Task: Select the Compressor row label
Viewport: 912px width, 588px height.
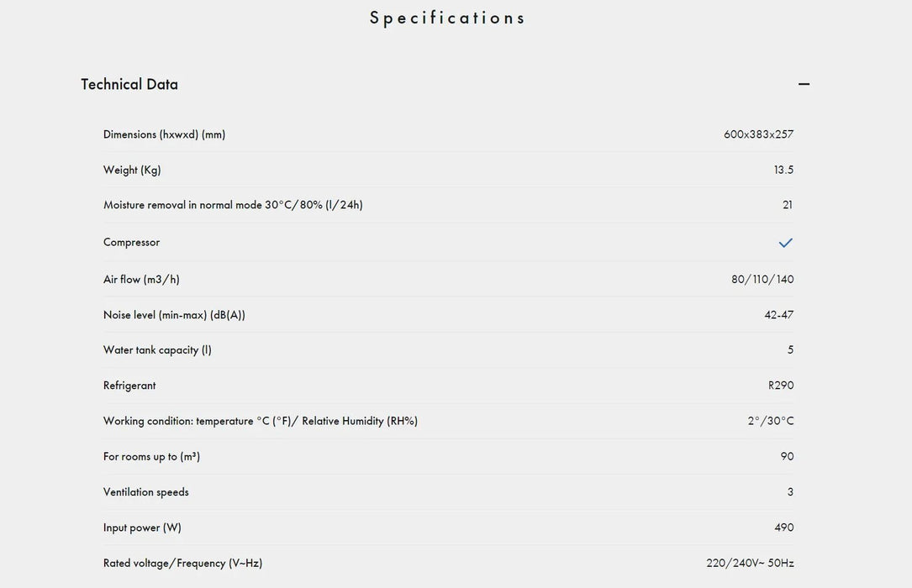Action: tap(131, 242)
